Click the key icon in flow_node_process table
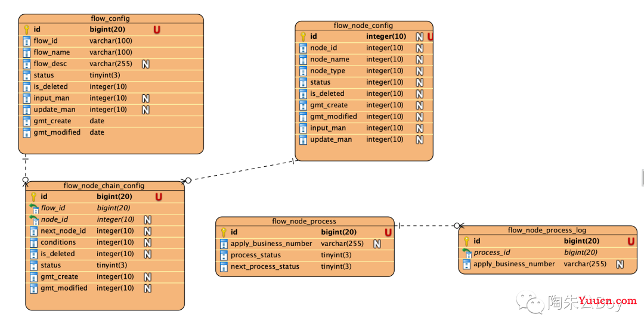The image size is (644, 333). coord(224,232)
